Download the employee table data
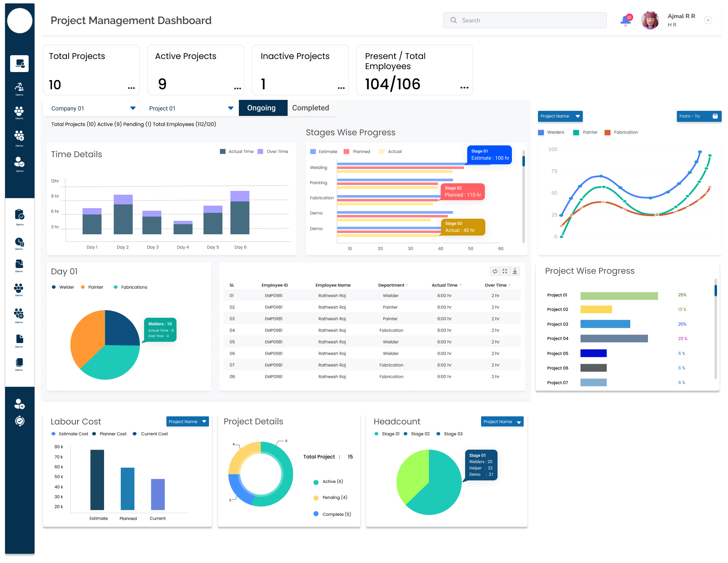Screen dimensions: 728x563 (x=515, y=271)
